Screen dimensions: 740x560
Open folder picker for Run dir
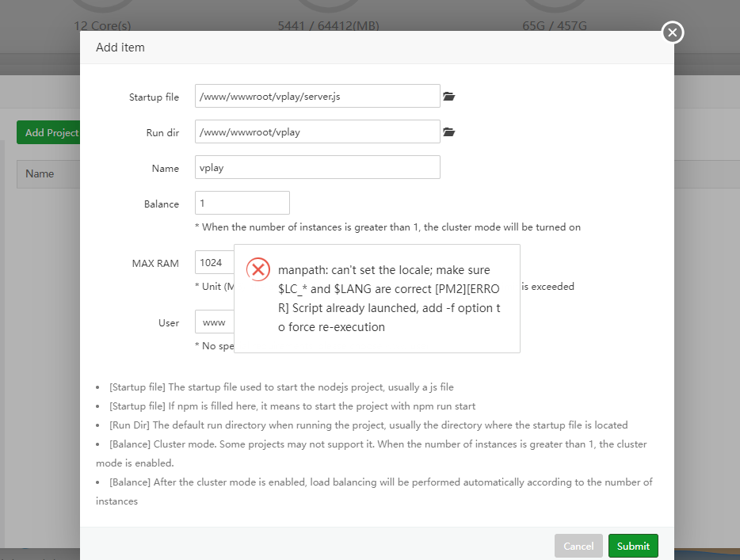tap(449, 132)
